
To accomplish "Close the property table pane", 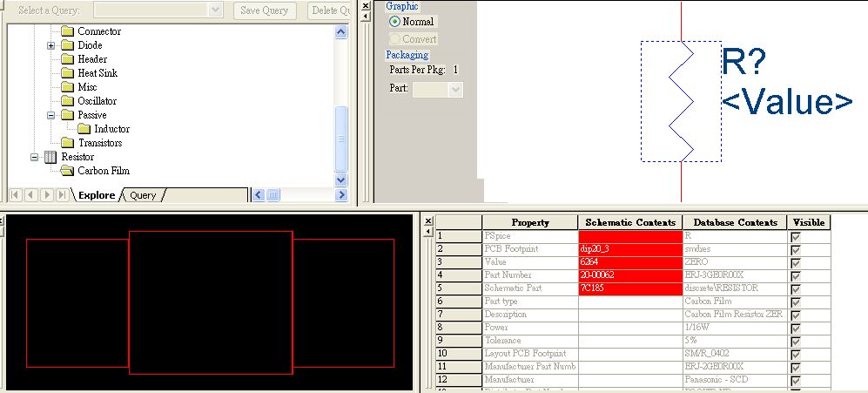I will (428, 220).
